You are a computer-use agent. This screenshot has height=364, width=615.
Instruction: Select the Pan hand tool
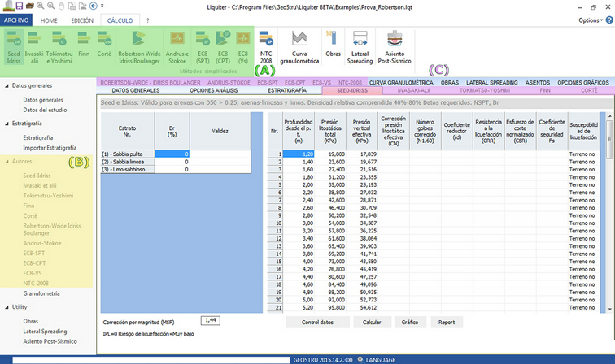click(x=61, y=6)
